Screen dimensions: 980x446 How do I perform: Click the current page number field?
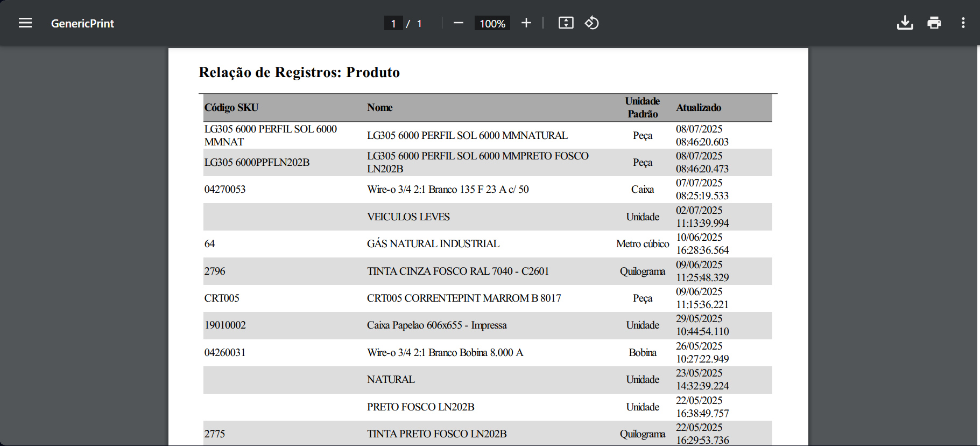point(393,24)
